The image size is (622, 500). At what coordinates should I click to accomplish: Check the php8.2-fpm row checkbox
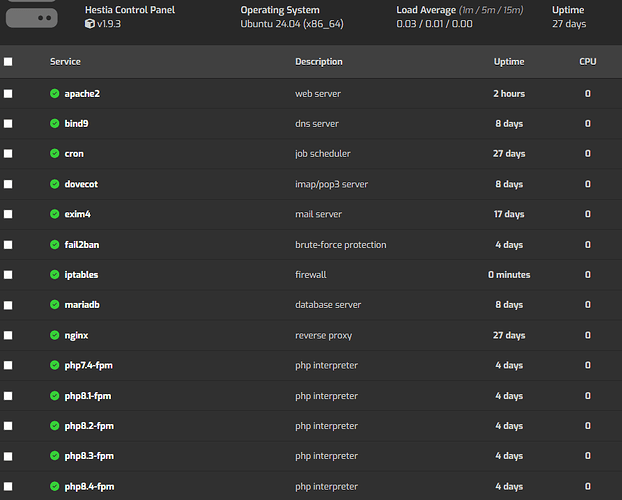tap(8, 426)
